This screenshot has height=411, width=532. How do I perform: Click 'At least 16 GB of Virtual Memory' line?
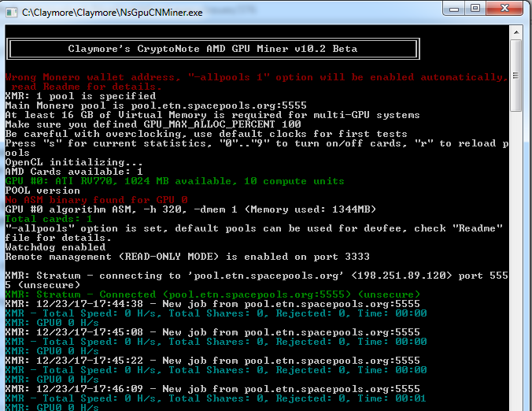coord(212,115)
